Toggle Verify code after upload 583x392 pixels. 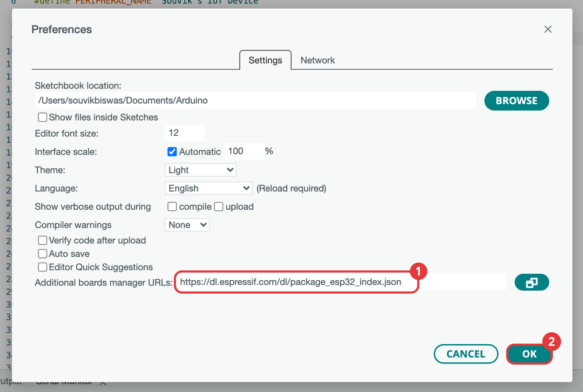coord(43,240)
